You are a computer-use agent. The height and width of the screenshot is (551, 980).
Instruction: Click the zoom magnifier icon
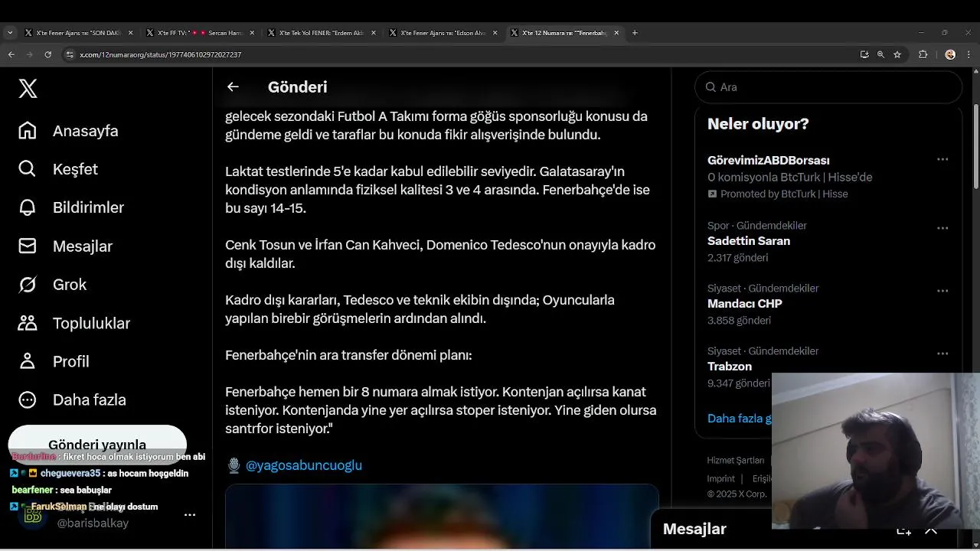point(880,54)
